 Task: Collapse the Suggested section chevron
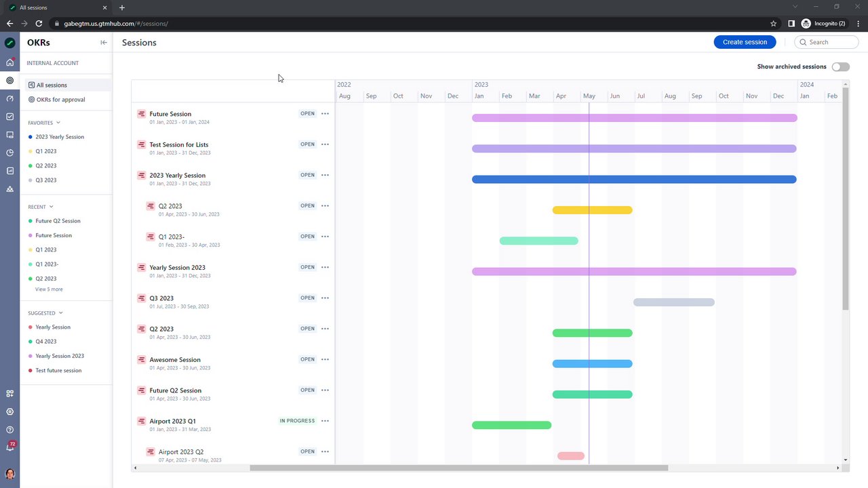pyautogui.click(x=61, y=313)
